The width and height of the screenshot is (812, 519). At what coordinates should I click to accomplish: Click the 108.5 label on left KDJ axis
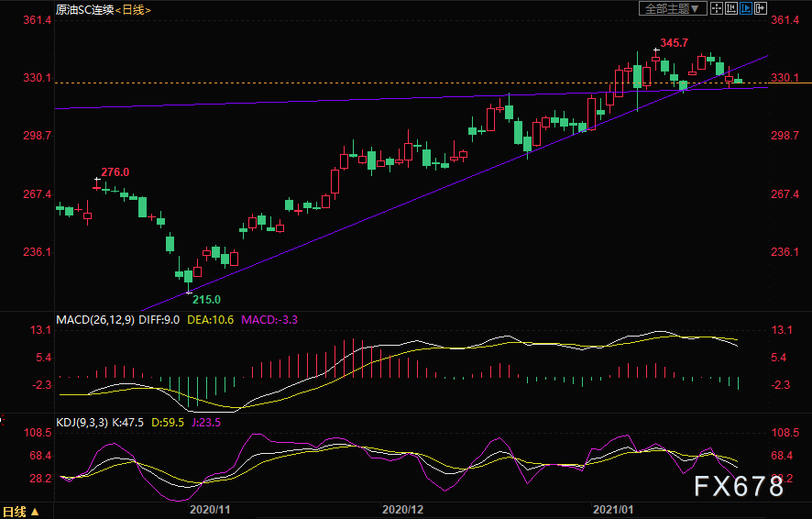pyautogui.click(x=37, y=433)
